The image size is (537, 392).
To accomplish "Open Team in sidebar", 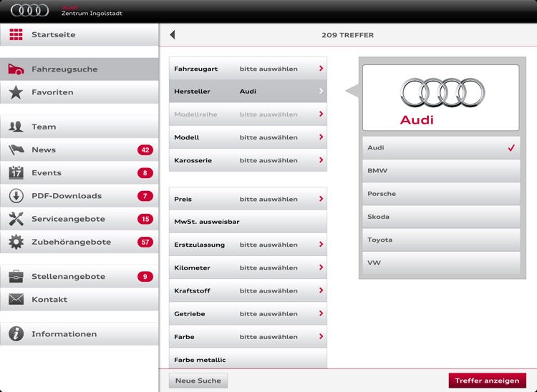I will click(79, 127).
